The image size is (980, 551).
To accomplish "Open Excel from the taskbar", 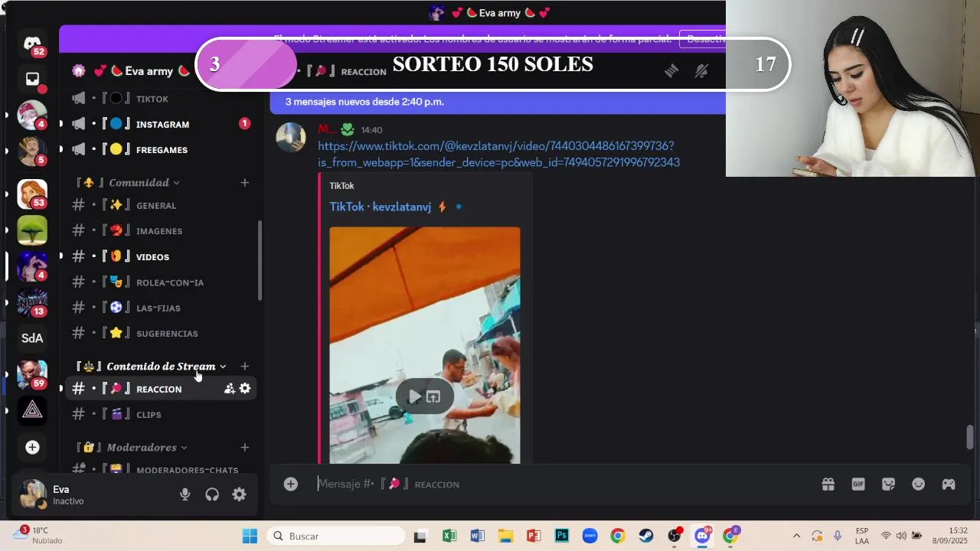I will pyautogui.click(x=449, y=536).
